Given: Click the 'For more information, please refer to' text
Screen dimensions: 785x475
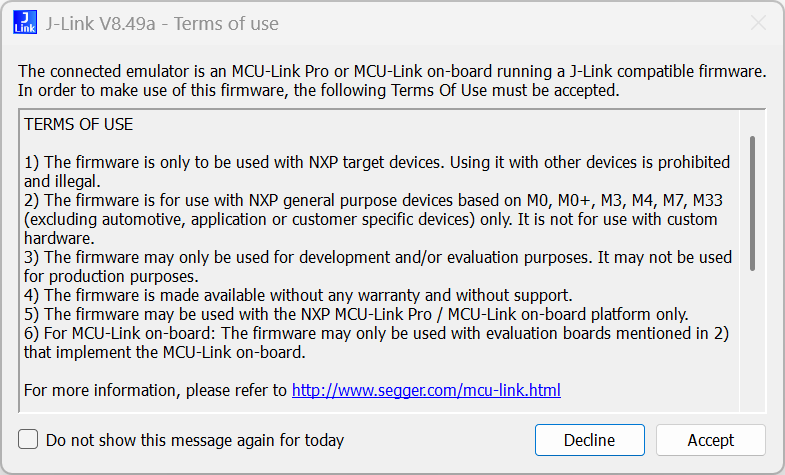Looking at the screenshot, I should coord(155,390).
